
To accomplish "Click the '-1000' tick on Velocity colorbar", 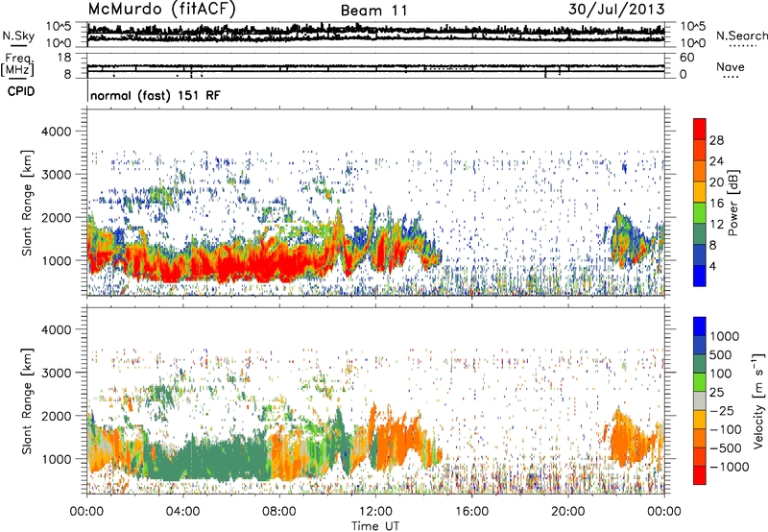I will 729,467.
